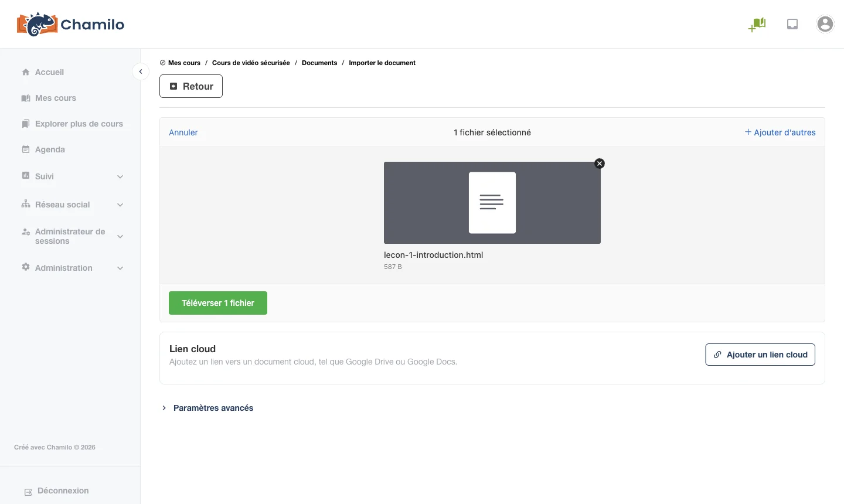Click the Déconnexion logout link

click(x=63, y=491)
